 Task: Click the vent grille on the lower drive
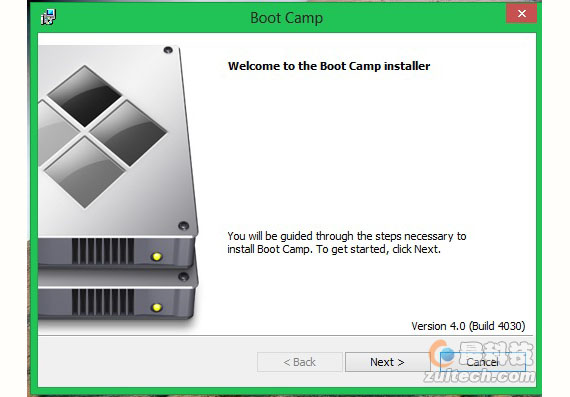[103, 302]
